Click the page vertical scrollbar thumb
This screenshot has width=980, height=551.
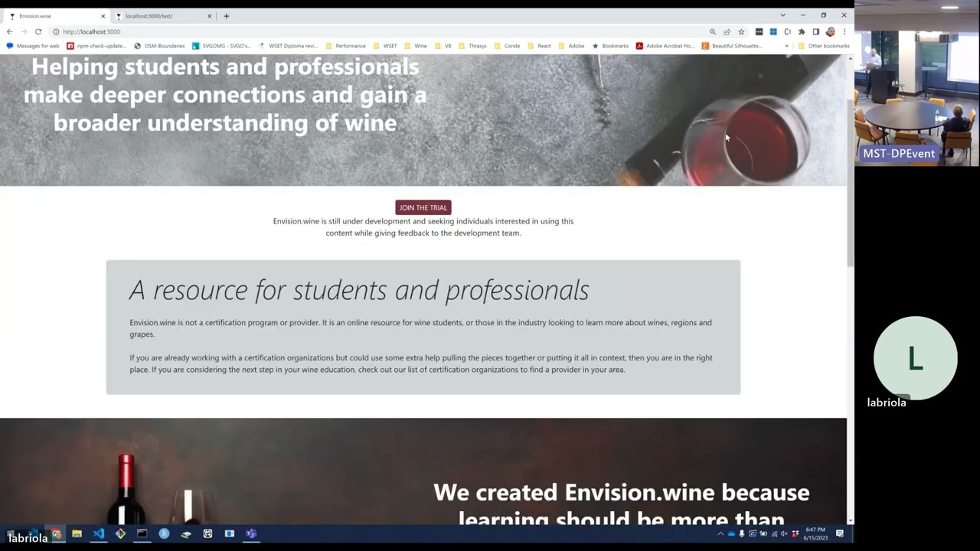point(850,184)
